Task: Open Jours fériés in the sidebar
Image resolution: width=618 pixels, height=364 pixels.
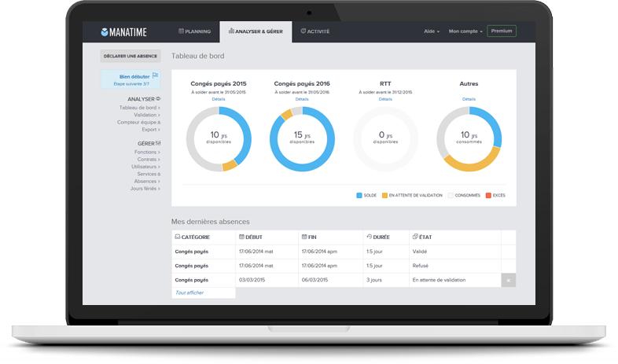Action: pyautogui.click(x=145, y=189)
